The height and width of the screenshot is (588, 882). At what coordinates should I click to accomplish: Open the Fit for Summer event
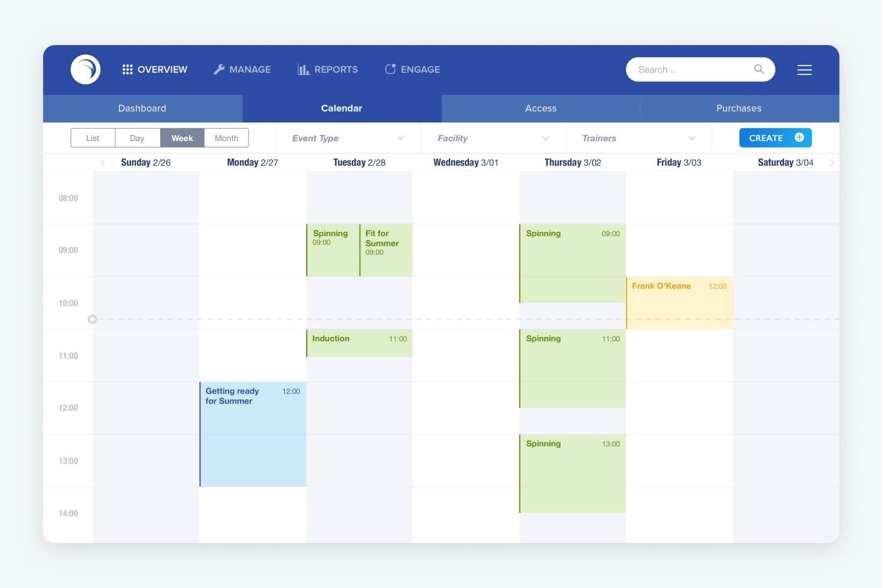point(386,250)
